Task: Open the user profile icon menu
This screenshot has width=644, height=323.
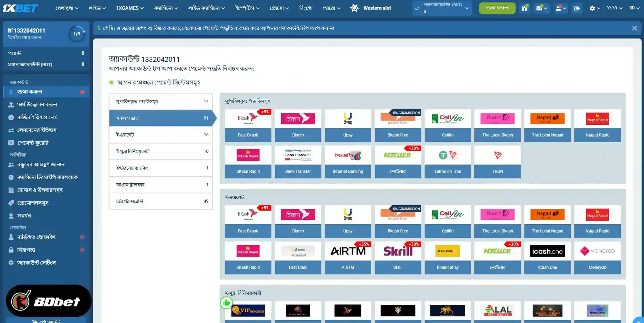Action: pyautogui.click(x=561, y=8)
